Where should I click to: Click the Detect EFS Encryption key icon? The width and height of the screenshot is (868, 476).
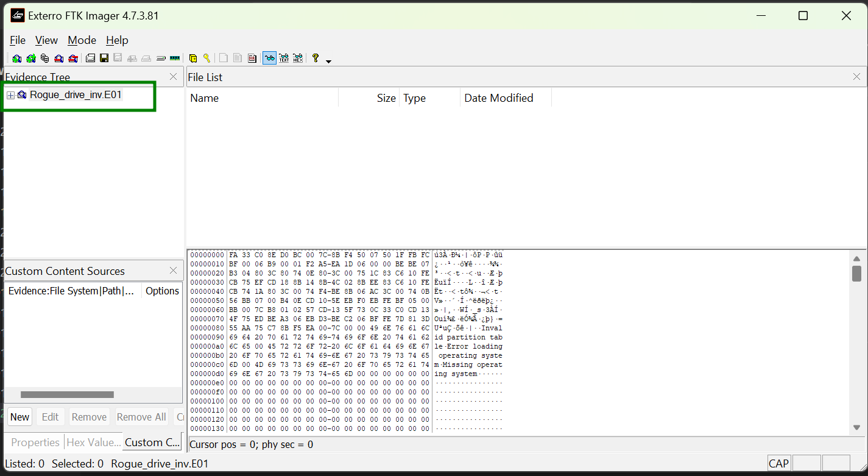click(207, 59)
